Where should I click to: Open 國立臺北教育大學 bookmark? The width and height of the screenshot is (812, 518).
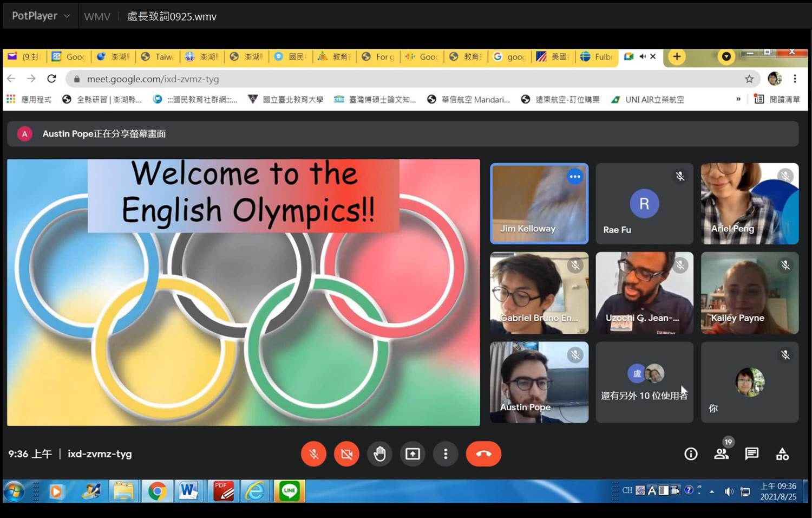point(285,100)
